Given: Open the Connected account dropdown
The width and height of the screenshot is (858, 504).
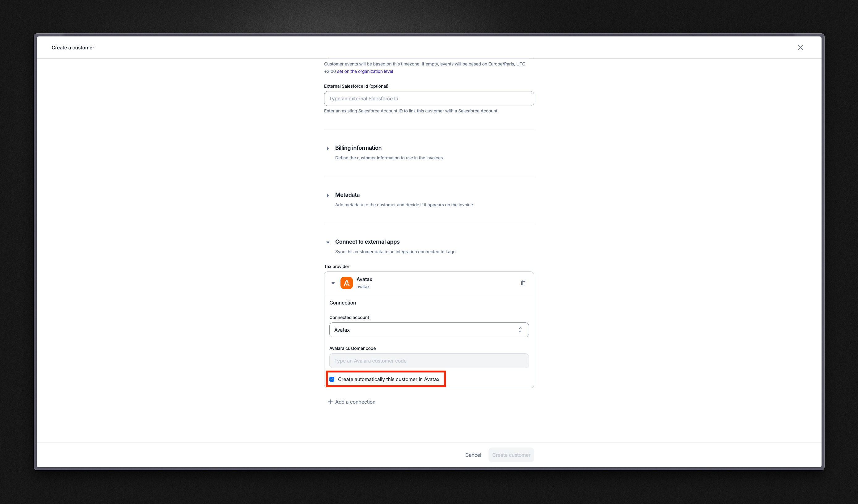Looking at the screenshot, I should (x=429, y=330).
